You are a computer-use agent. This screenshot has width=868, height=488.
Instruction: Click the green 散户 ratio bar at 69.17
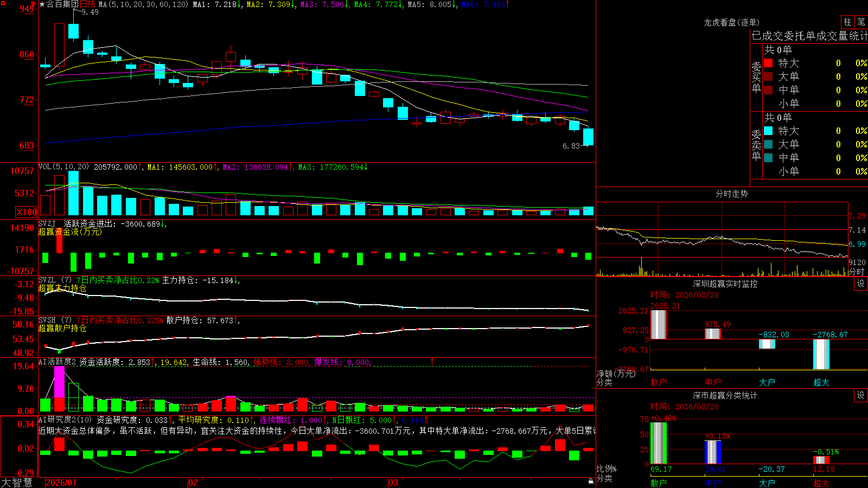coord(659,443)
